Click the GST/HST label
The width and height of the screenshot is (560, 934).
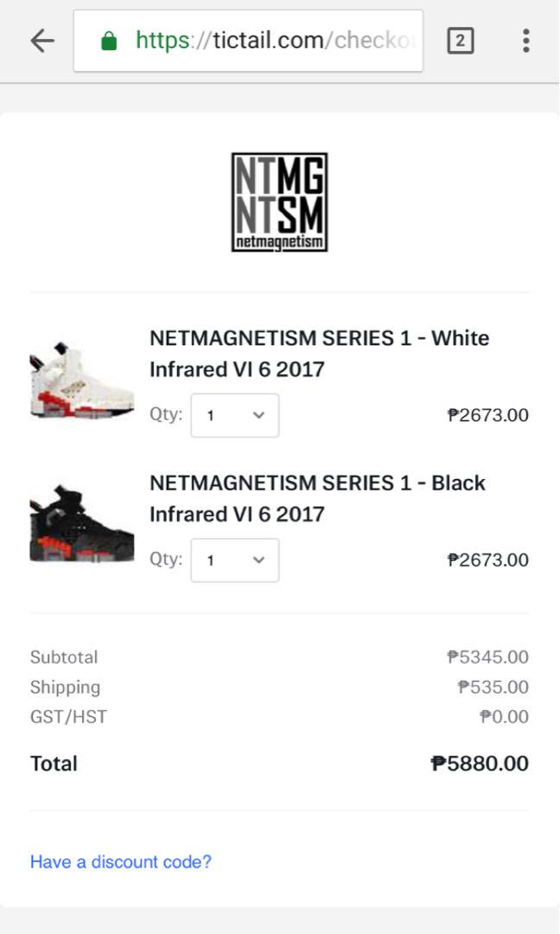coord(68,717)
